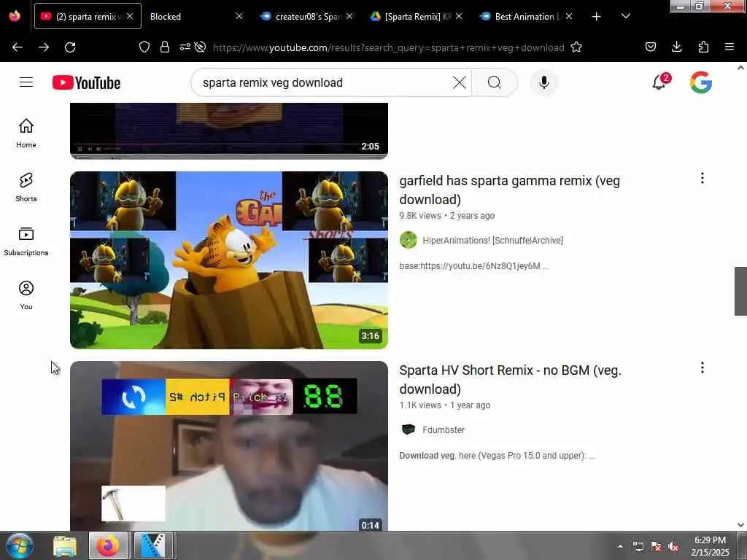
Task: Start voice search with the microphone
Action: tap(543, 82)
